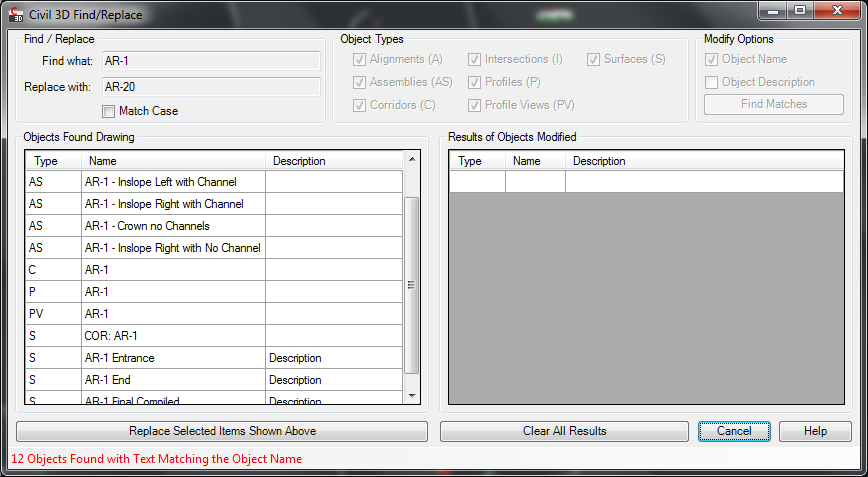
Task: Select row 'AR-1 - Inslope Right with Channel'
Action: (x=214, y=204)
